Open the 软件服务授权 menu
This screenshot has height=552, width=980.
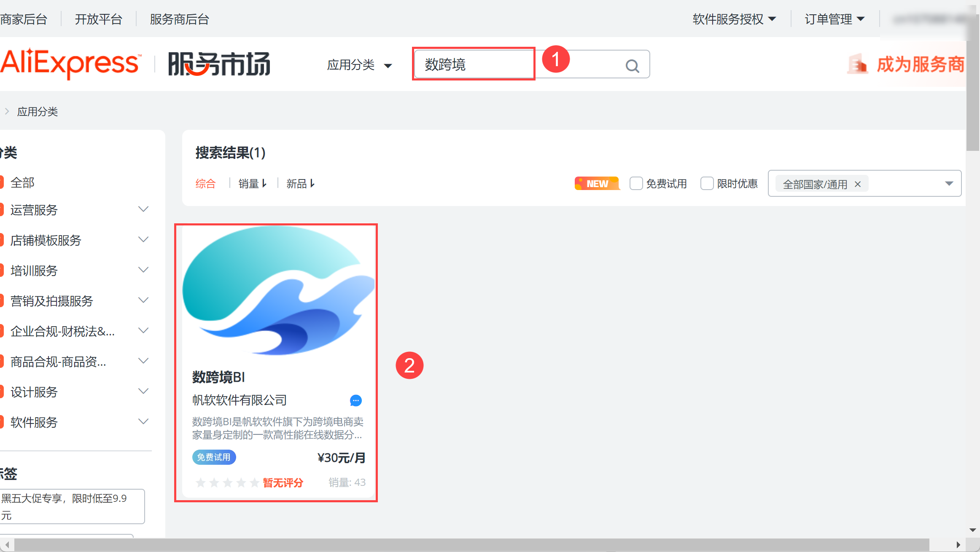click(x=734, y=19)
